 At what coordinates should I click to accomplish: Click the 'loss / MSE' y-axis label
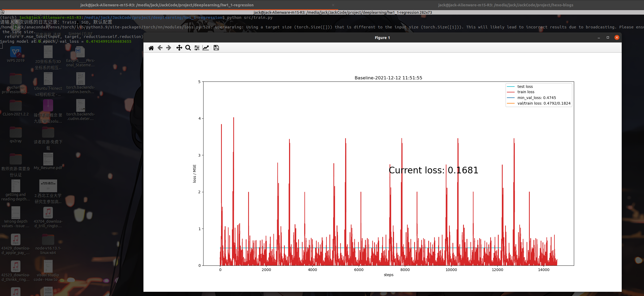(194, 174)
